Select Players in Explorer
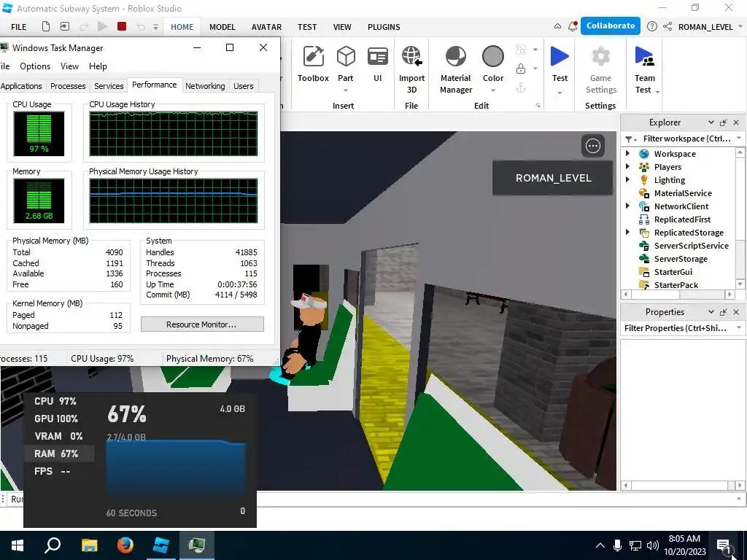 pyautogui.click(x=667, y=167)
